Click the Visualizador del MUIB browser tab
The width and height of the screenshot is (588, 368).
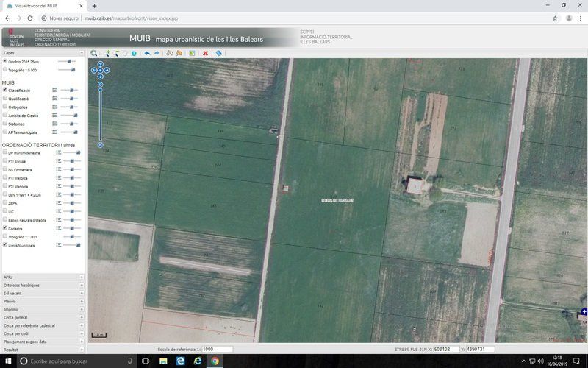click(44, 5)
